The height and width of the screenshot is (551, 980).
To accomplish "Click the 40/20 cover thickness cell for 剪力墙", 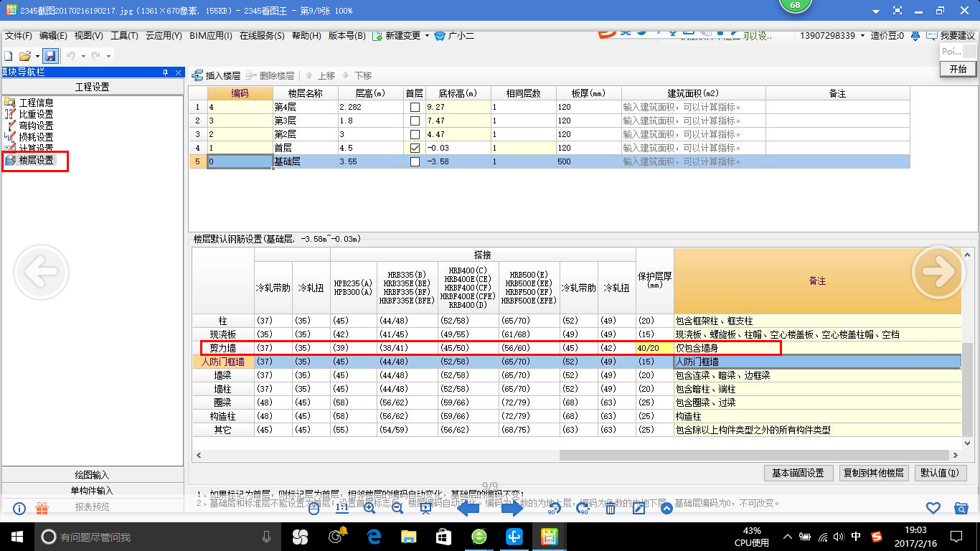I will [x=654, y=348].
